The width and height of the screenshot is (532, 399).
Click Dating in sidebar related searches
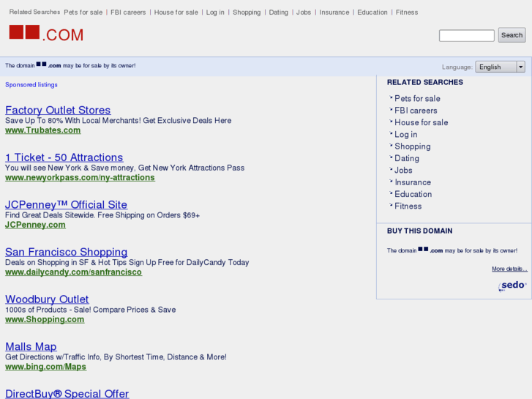(x=407, y=158)
